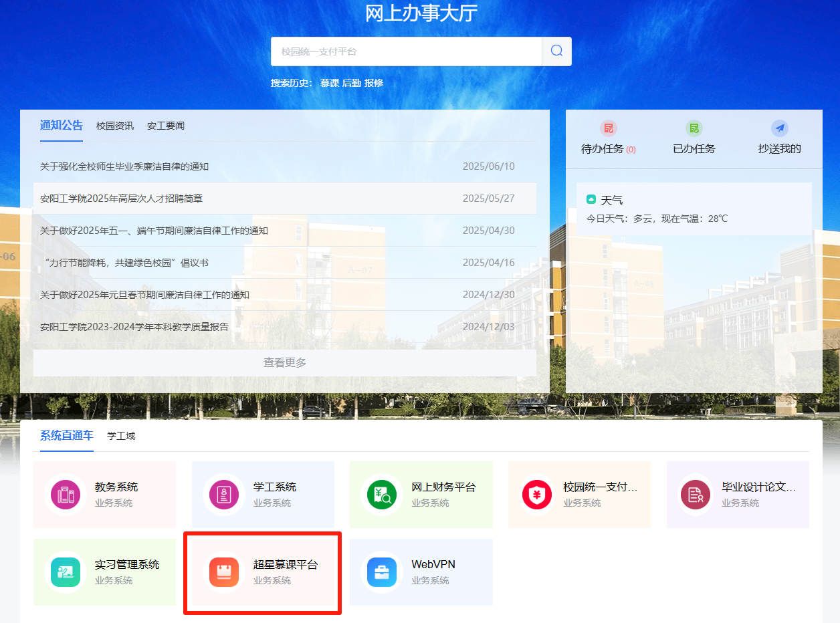Click the date 2025/05/27
This screenshot has height=623, width=840.
coord(489,199)
